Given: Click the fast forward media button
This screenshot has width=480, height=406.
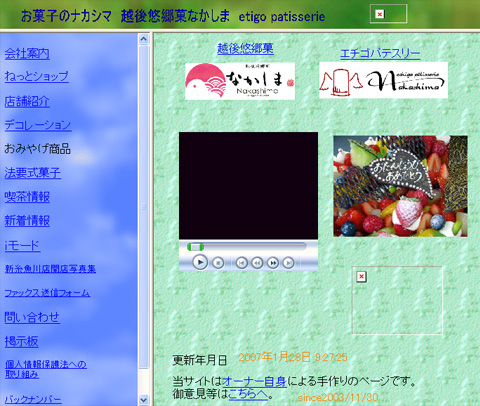Looking at the screenshot, I should point(273,263).
